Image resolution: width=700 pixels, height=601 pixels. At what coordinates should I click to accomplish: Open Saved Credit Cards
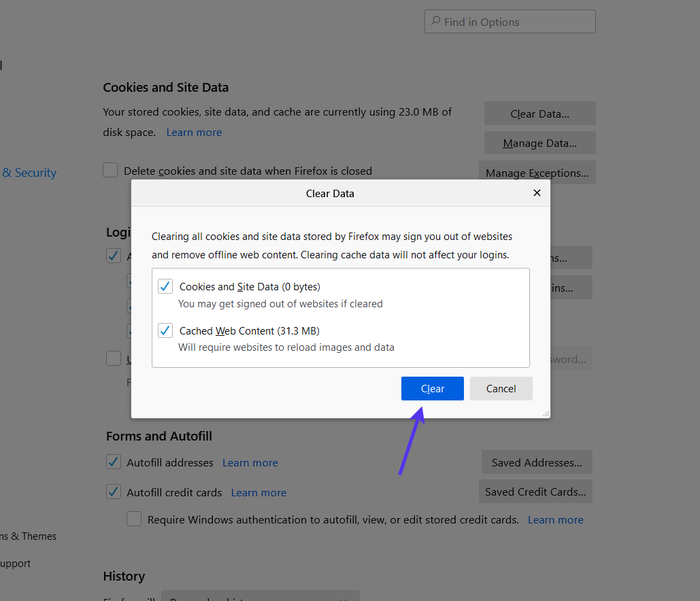click(x=535, y=491)
